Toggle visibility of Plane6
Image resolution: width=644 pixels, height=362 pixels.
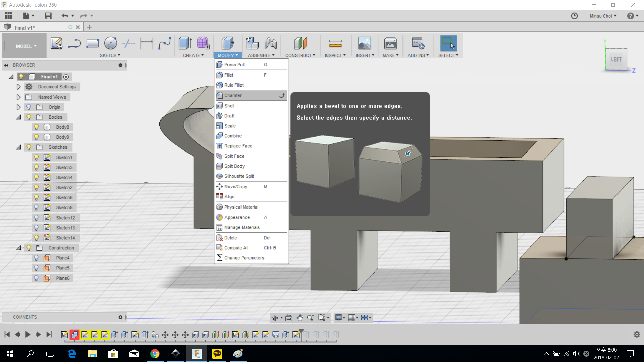pyautogui.click(x=36, y=278)
